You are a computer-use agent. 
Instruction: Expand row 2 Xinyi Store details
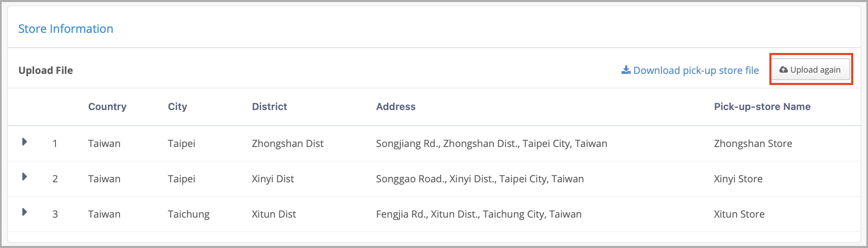coord(25,177)
